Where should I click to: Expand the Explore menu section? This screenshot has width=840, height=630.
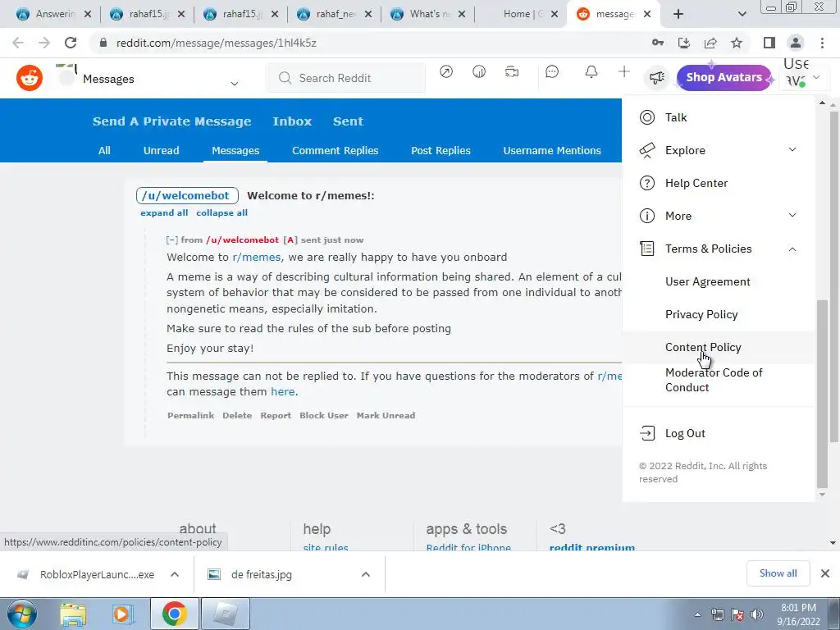point(718,150)
